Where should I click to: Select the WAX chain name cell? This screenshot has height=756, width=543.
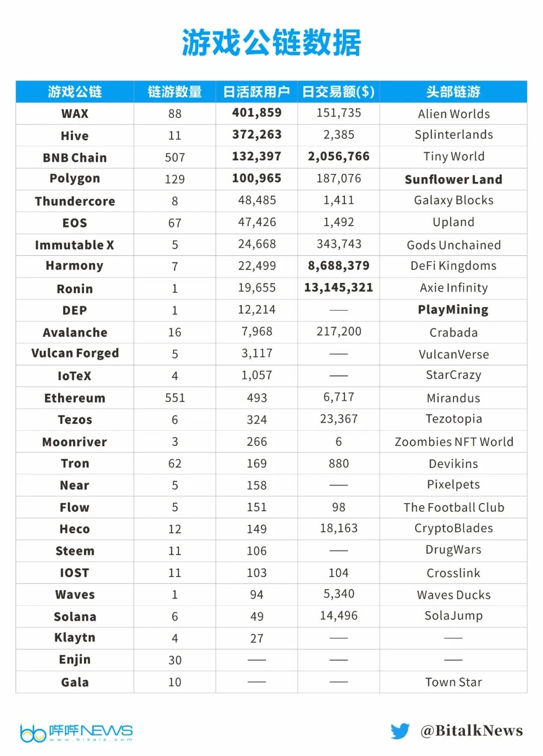(75, 114)
